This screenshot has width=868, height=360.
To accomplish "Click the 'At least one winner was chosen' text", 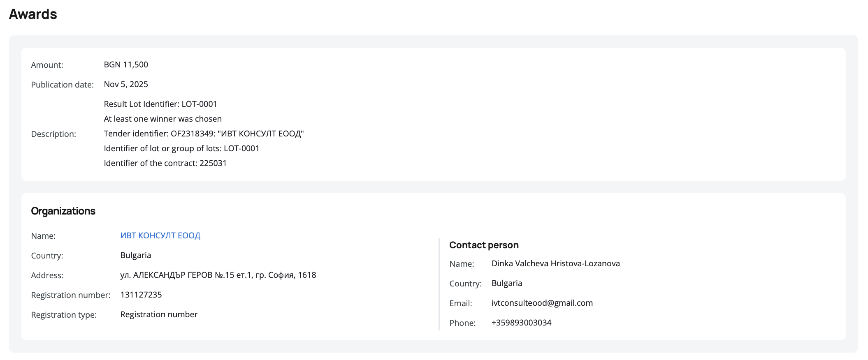I will click(x=162, y=119).
